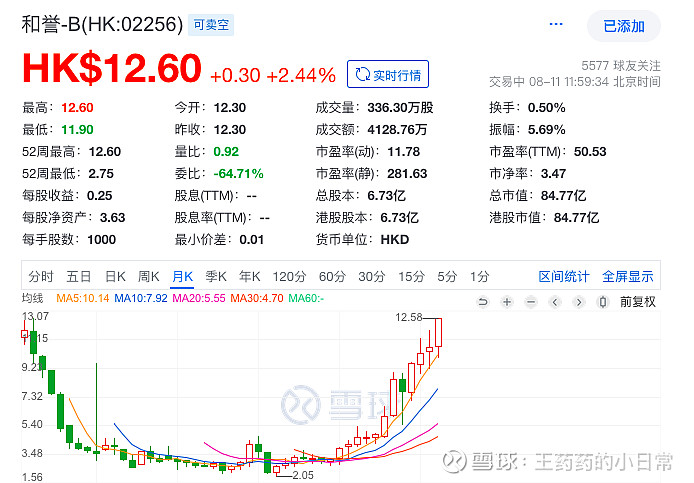Select the 年K chart tab
The image size is (694, 483).
pyautogui.click(x=250, y=277)
